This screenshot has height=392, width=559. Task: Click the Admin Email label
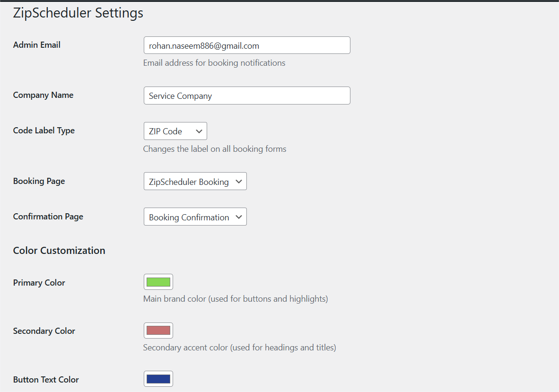pos(36,45)
